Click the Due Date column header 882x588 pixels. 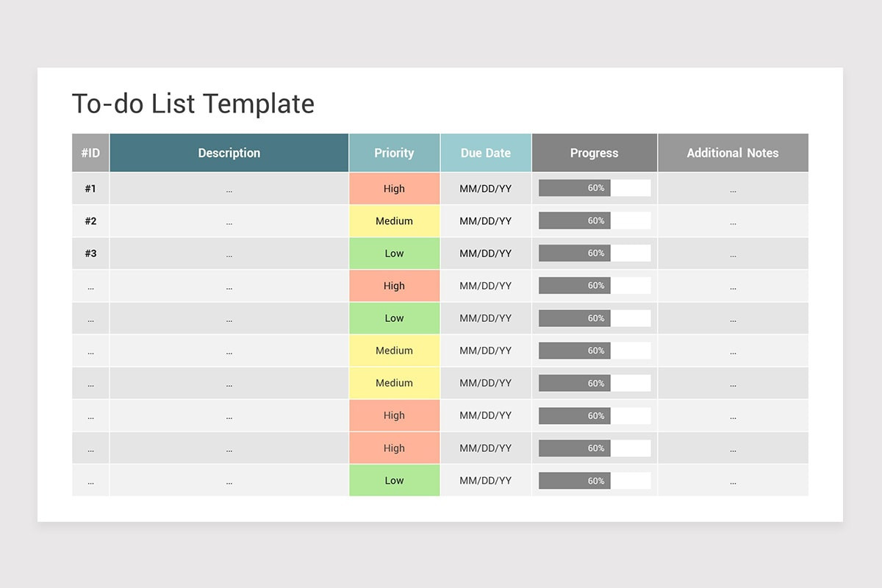click(486, 153)
